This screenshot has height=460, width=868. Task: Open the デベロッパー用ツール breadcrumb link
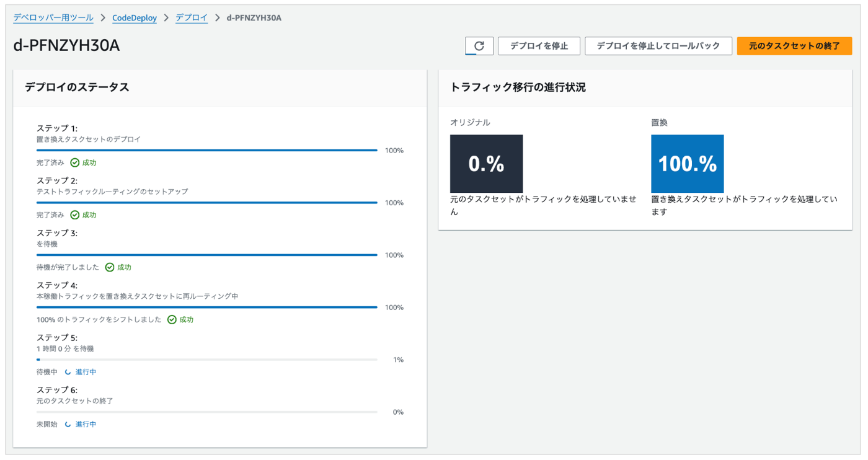53,18
